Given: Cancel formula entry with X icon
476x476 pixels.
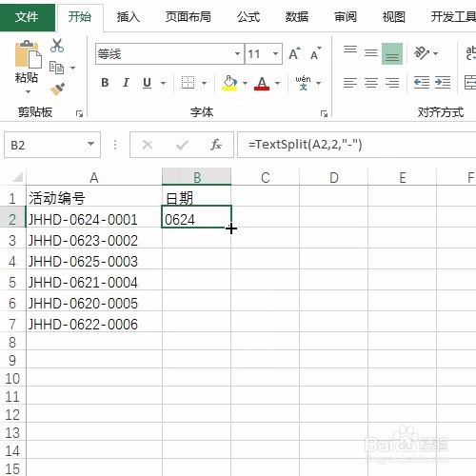Looking at the screenshot, I should [x=148, y=145].
